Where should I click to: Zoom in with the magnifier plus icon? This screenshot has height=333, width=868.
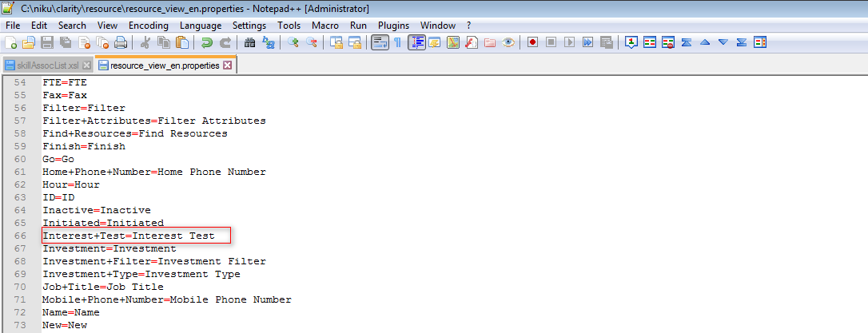coord(293,42)
